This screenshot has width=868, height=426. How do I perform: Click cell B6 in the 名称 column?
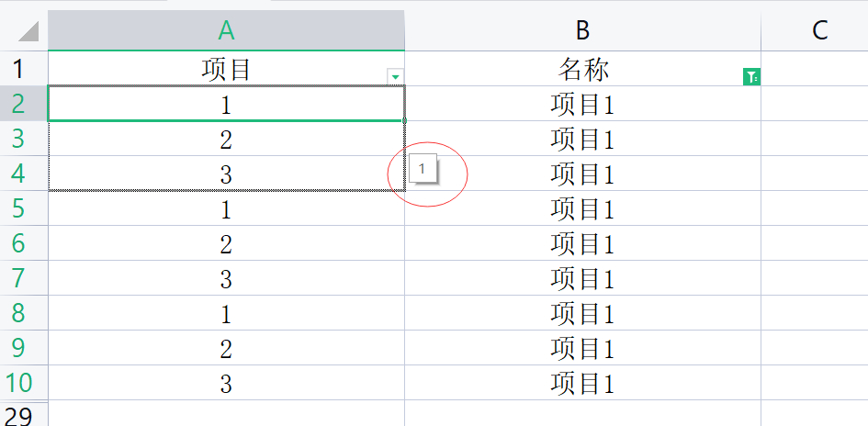point(582,243)
